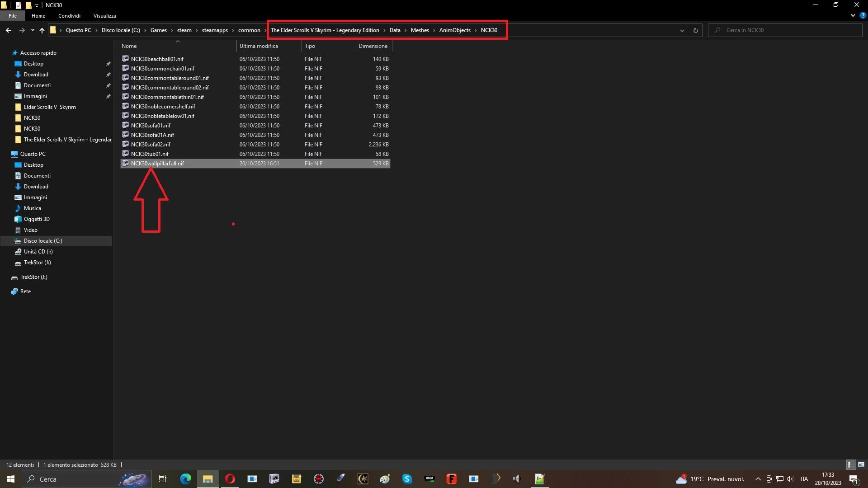Viewport: 868px width, 488px height.
Task: Launch Microsoft Edge from taskbar
Action: (x=185, y=479)
